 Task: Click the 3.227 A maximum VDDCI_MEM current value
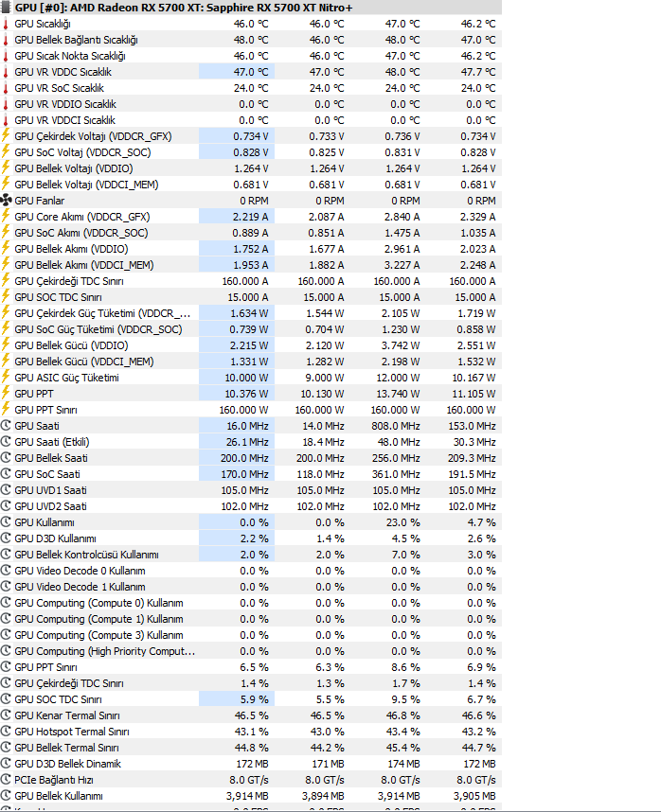coord(402,265)
